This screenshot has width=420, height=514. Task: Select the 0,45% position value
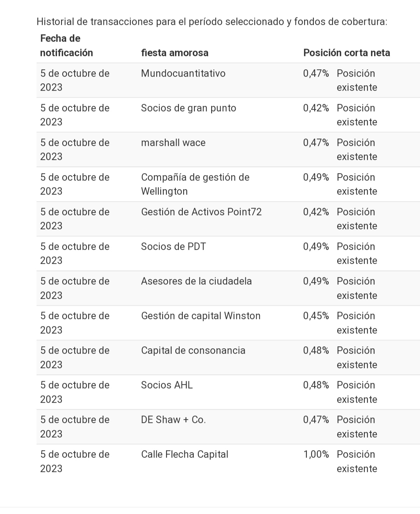316,316
